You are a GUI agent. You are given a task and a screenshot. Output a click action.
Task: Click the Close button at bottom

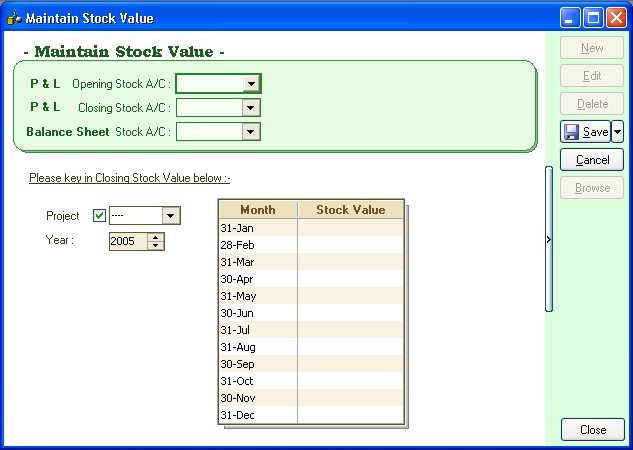tap(593, 429)
